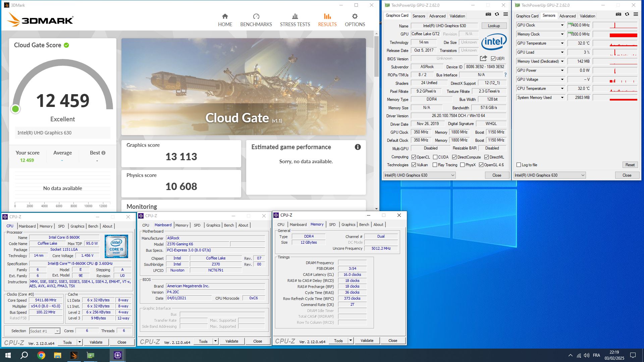Click the scroll-down arrow of the 3DMark scrollbar

click(376, 209)
